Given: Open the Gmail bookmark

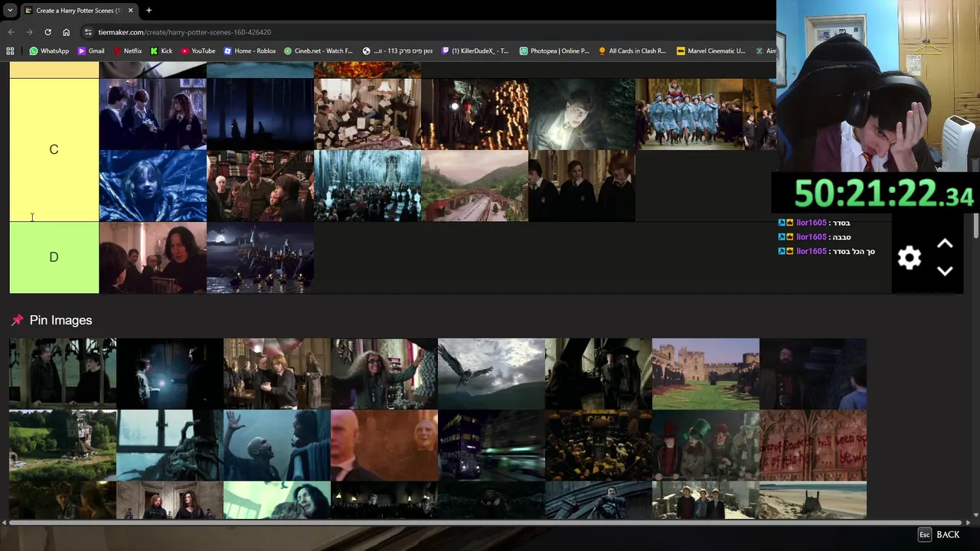Looking at the screenshot, I should pos(90,51).
